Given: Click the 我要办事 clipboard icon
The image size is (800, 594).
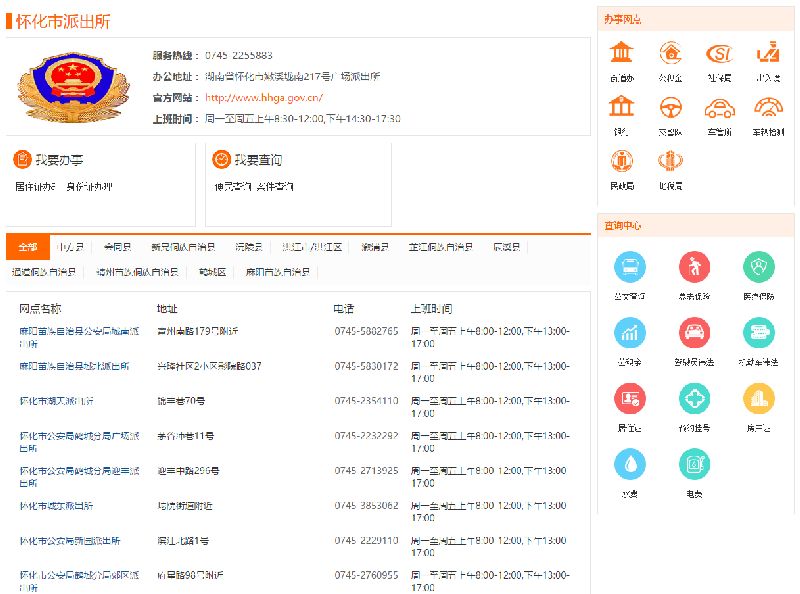Looking at the screenshot, I should [22, 160].
